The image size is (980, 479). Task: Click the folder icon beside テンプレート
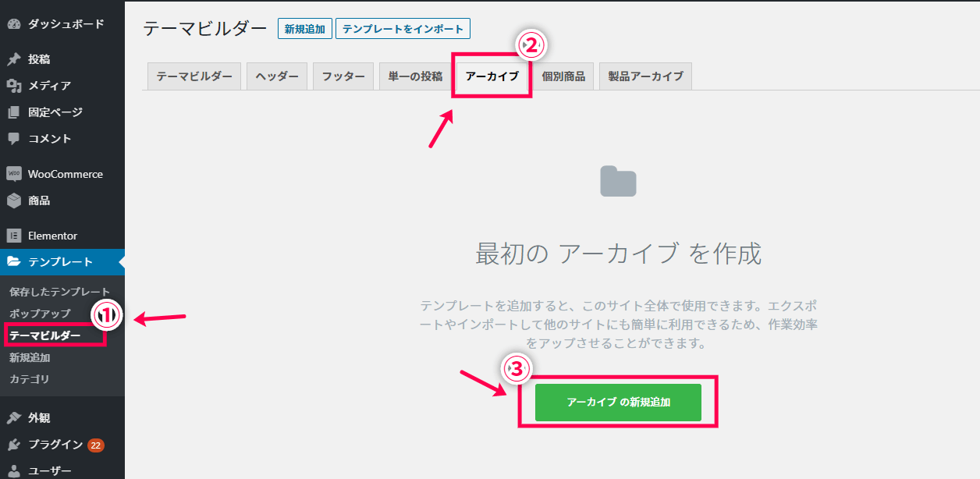(14, 262)
